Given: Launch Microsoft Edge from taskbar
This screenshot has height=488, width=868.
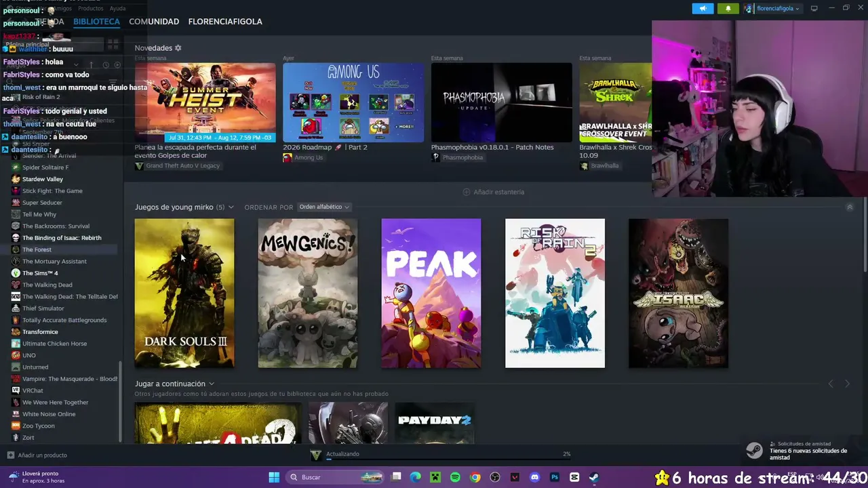Looking at the screenshot, I should tap(416, 477).
